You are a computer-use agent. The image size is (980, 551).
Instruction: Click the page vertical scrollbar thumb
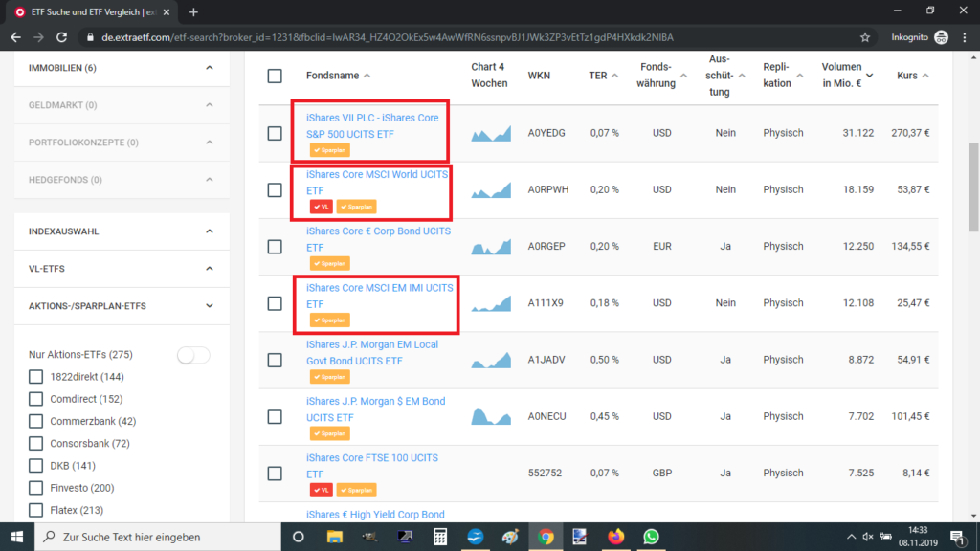click(x=973, y=187)
